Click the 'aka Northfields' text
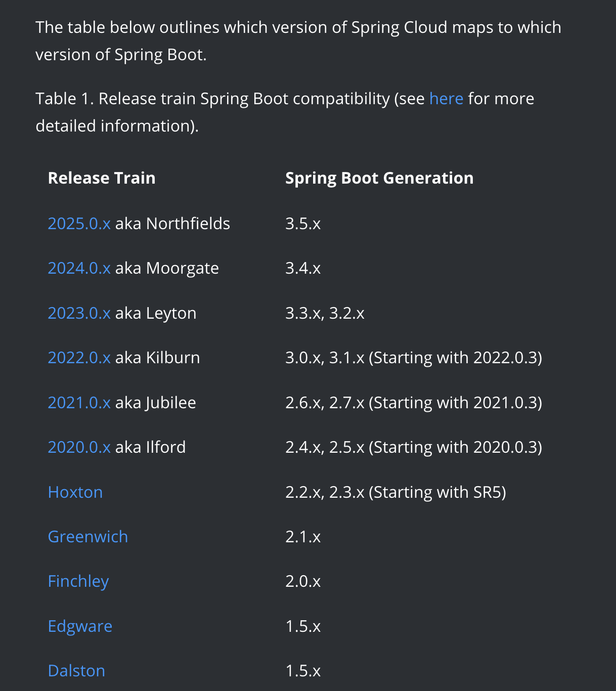The width and height of the screenshot is (616, 691). (x=172, y=224)
